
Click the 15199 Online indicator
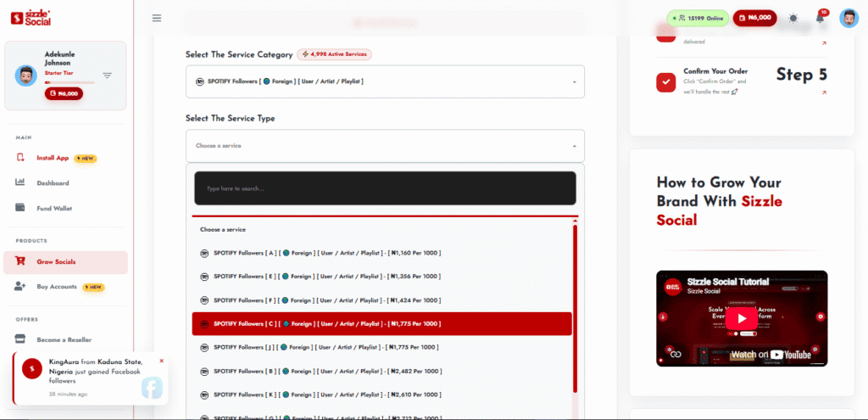coord(698,19)
